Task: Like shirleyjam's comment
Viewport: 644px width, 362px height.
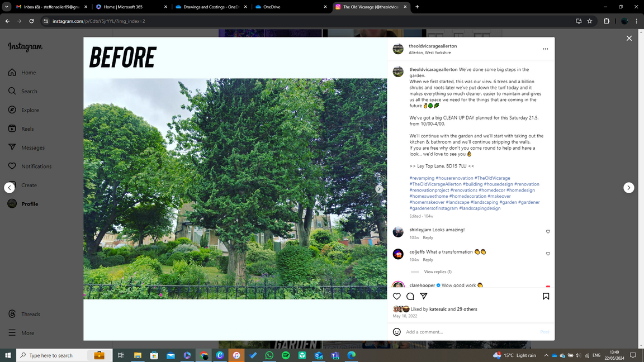Action: (548, 232)
